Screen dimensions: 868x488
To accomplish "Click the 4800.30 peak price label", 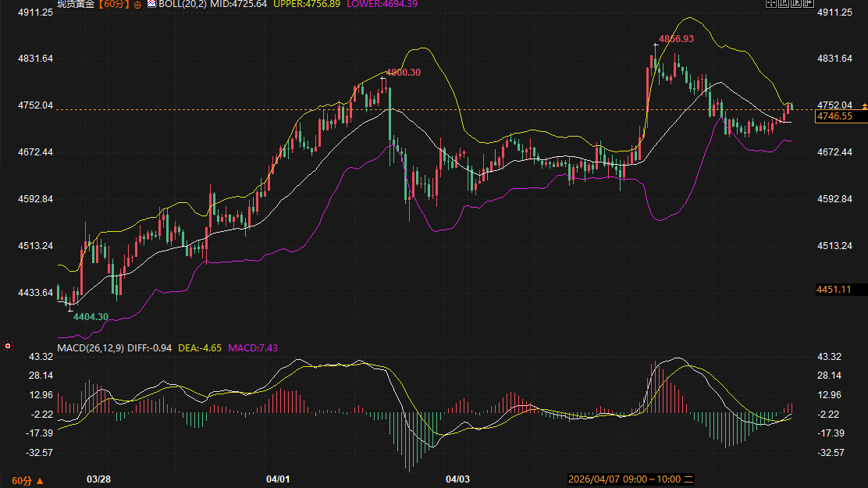I will tap(404, 73).
